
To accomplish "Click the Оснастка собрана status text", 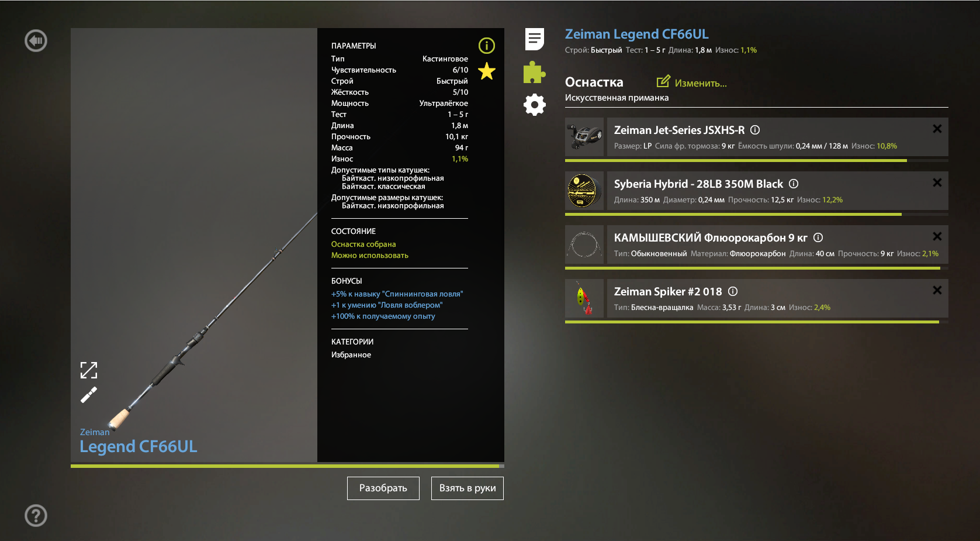I will pyautogui.click(x=363, y=244).
